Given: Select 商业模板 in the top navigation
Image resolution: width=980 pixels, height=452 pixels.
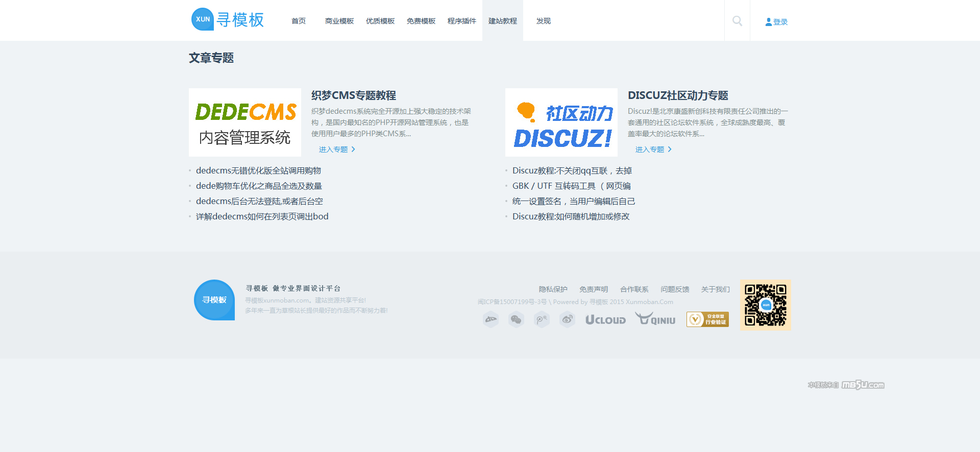Looking at the screenshot, I should coord(339,21).
